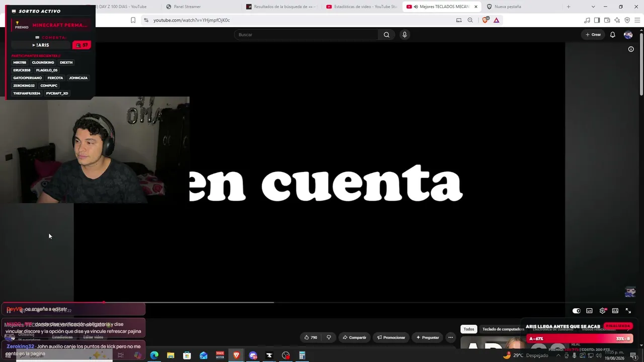Open the Brave playlist music note icon
This screenshot has height=362, width=644.
[x=587, y=20]
